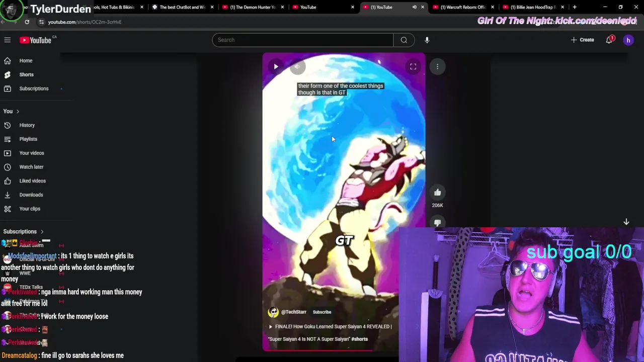
Task: Expand the You section
Action: click(11, 111)
